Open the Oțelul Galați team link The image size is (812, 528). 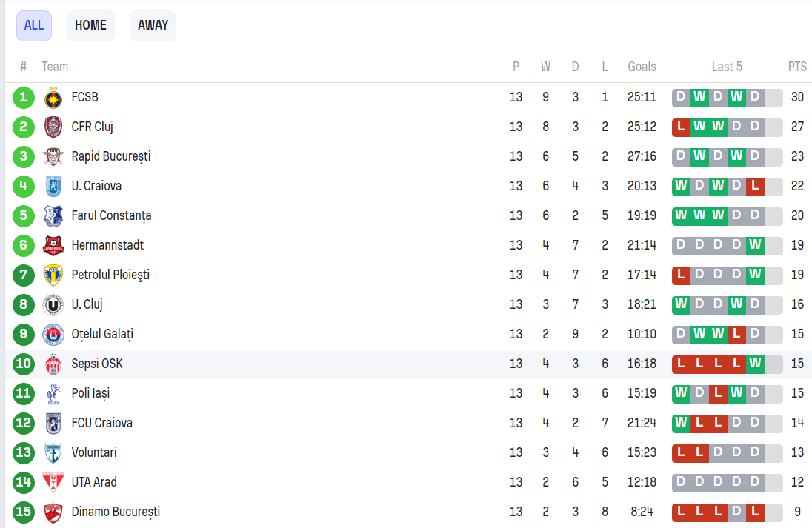102,334
